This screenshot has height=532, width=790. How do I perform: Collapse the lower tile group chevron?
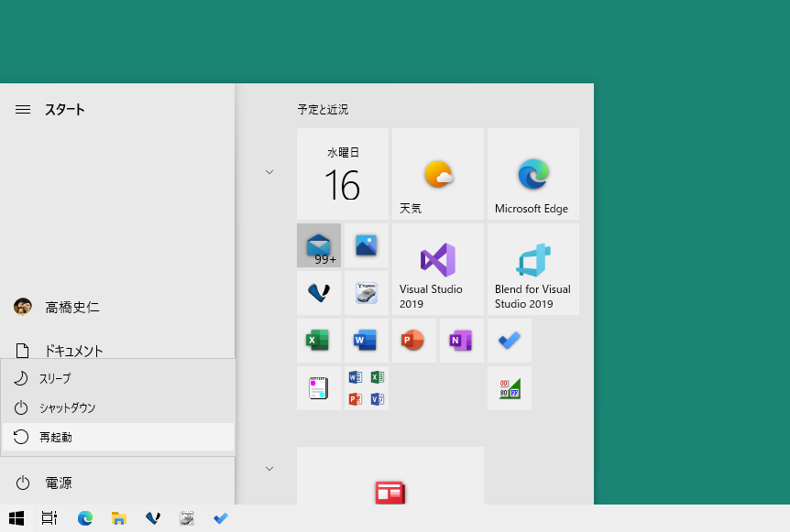(x=269, y=469)
